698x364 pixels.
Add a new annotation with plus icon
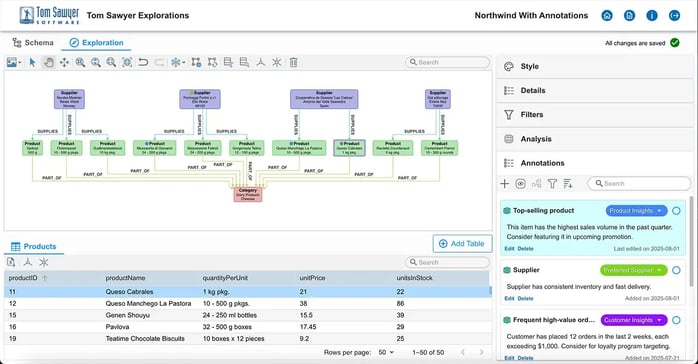click(504, 183)
